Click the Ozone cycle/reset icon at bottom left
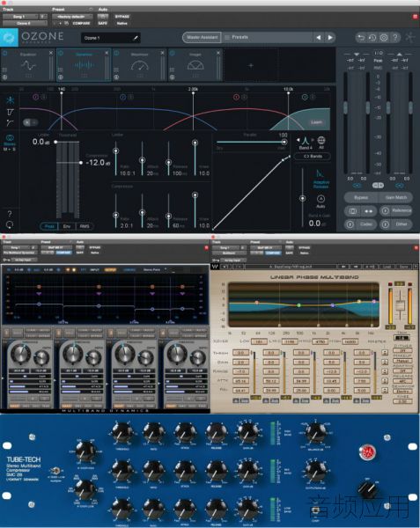The height and width of the screenshot is (528, 420). pyautogui.click(x=10, y=224)
